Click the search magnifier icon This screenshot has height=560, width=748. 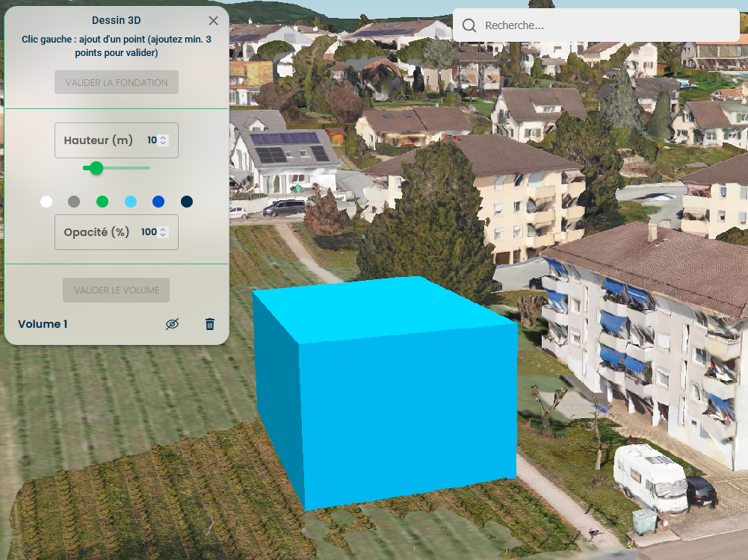(469, 25)
